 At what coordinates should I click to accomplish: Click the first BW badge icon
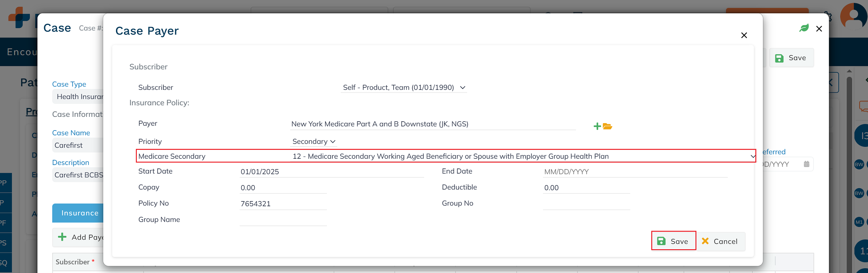point(859,164)
